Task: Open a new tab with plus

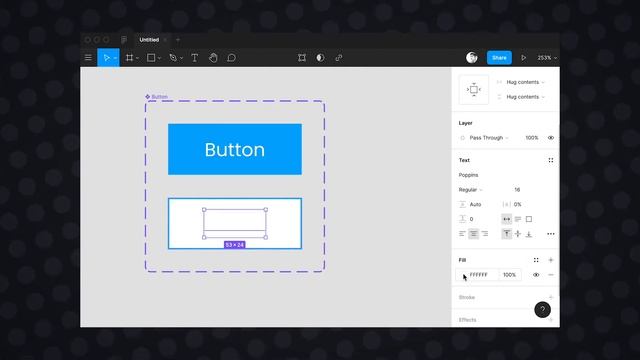Action: [178, 40]
